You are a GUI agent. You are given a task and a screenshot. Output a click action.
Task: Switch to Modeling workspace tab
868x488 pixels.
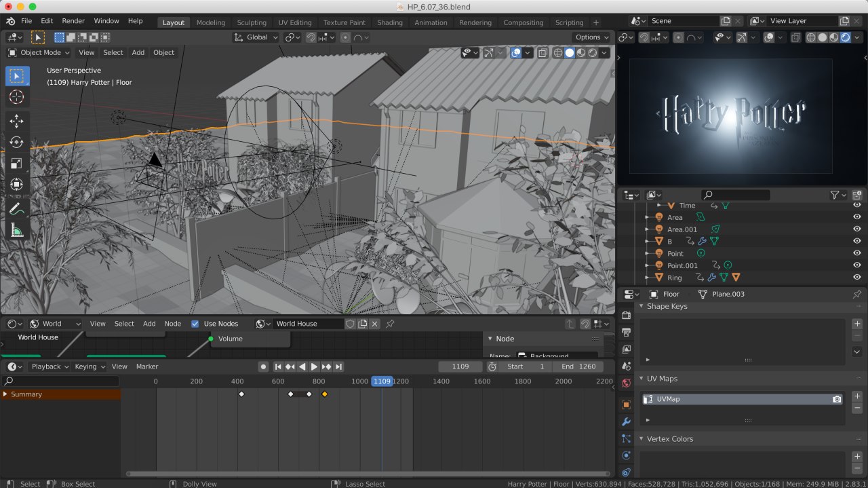point(210,22)
